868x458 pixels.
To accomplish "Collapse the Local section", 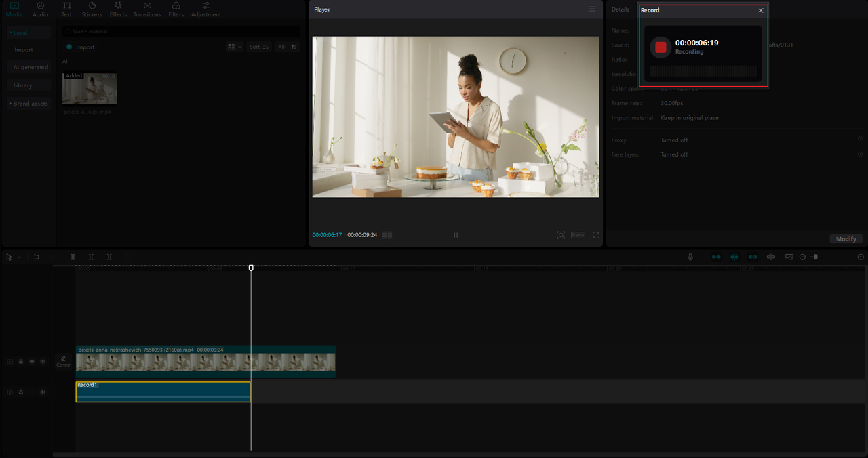I will (28, 33).
